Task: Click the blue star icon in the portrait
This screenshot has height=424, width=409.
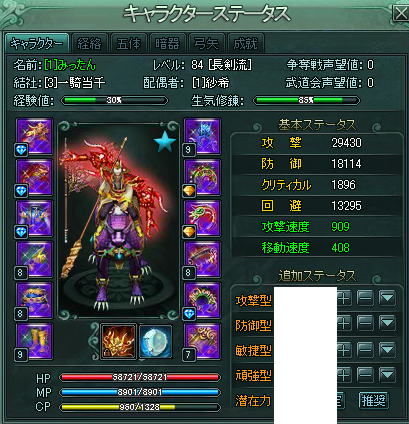Action: [165, 142]
